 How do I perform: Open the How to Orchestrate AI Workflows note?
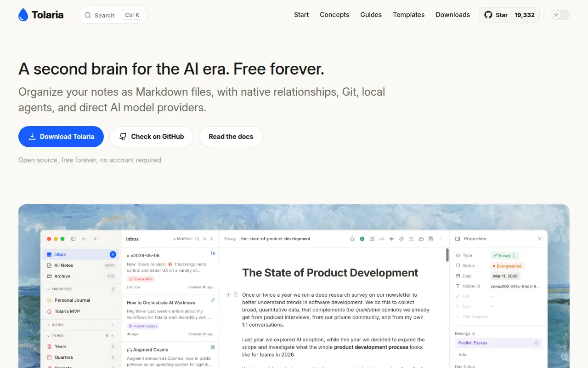coord(170,318)
